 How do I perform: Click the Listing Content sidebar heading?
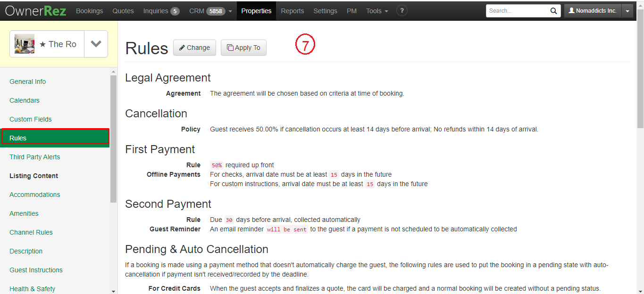pos(33,176)
